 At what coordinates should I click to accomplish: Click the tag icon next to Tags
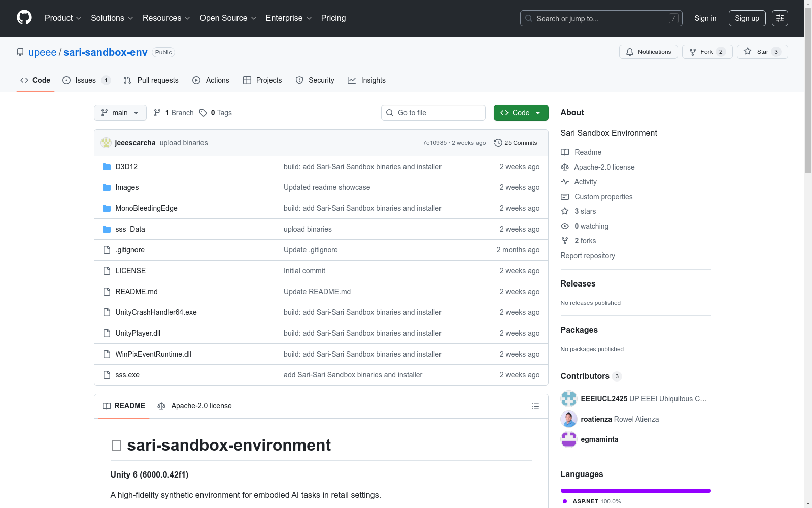click(x=203, y=113)
